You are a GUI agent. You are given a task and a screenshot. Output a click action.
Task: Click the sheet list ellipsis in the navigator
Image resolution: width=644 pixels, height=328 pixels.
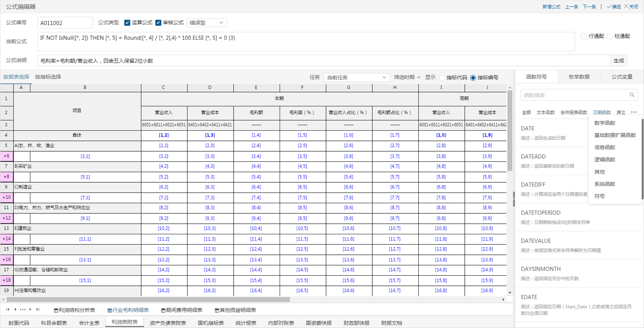(x=22, y=309)
